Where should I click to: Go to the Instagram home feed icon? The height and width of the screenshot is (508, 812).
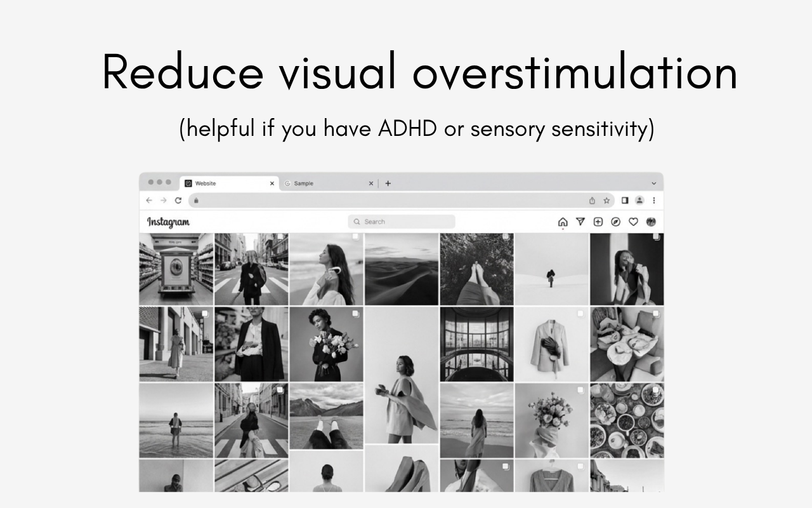coord(563,222)
